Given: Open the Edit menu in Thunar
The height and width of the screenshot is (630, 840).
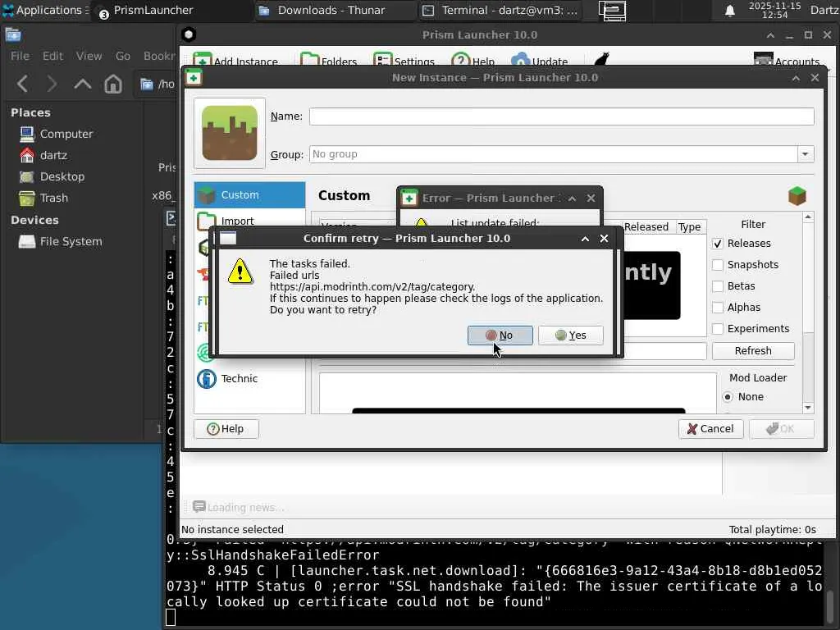Looking at the screenshot, I should click(x=52, y=57).
